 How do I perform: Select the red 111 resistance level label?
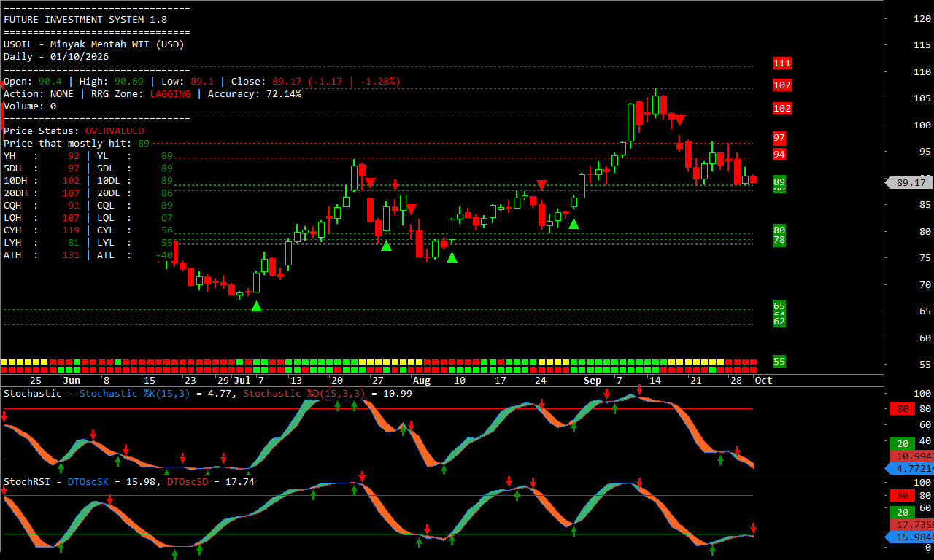[x=781, y=63]
